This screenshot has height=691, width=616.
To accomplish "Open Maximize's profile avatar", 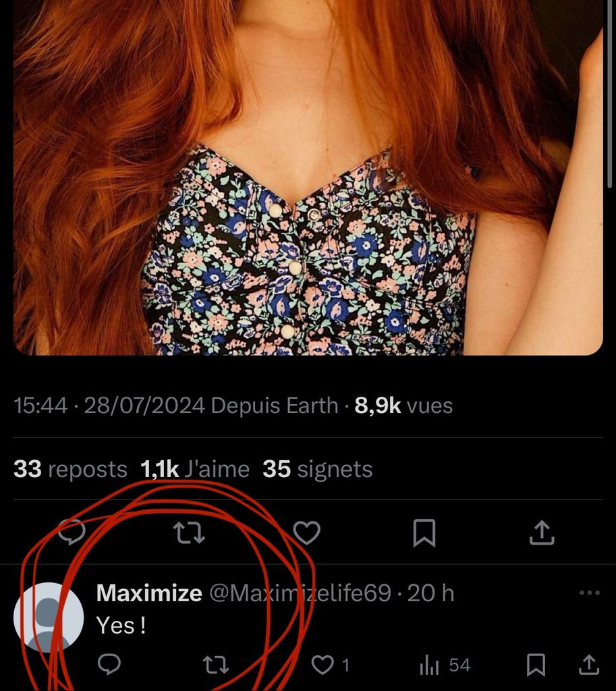I will tap(48, 617).
